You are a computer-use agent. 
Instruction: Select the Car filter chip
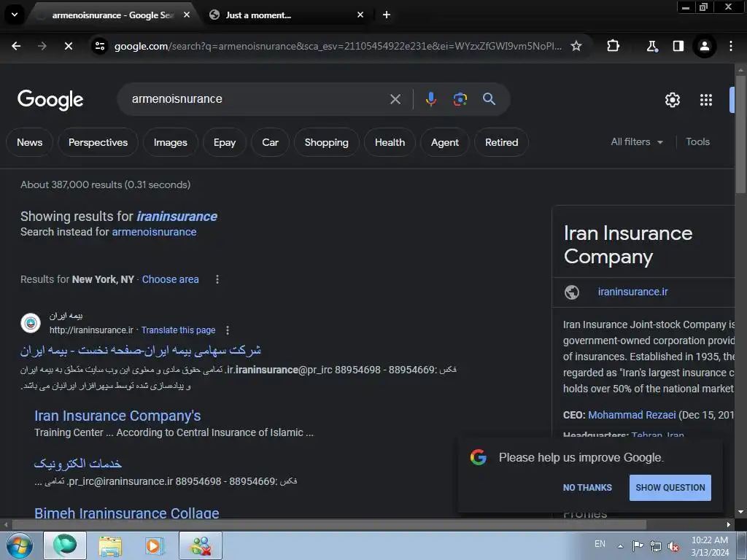[270, 142]
